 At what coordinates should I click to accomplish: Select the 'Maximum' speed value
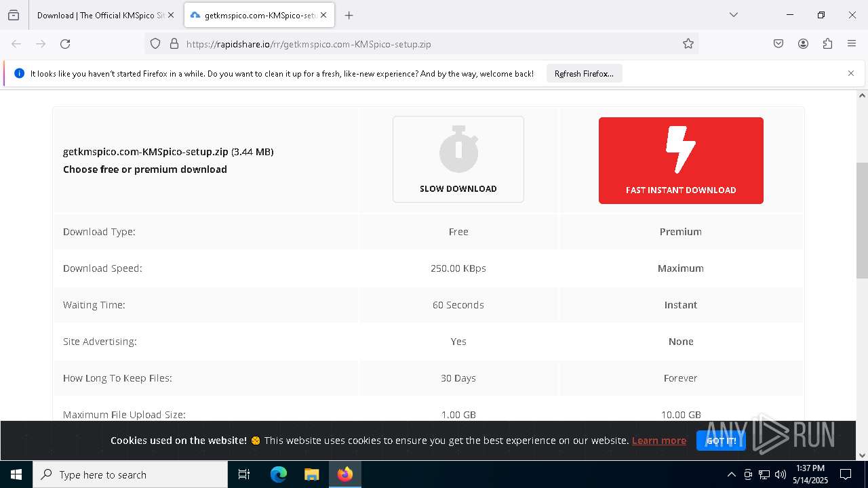coord(681,268)
